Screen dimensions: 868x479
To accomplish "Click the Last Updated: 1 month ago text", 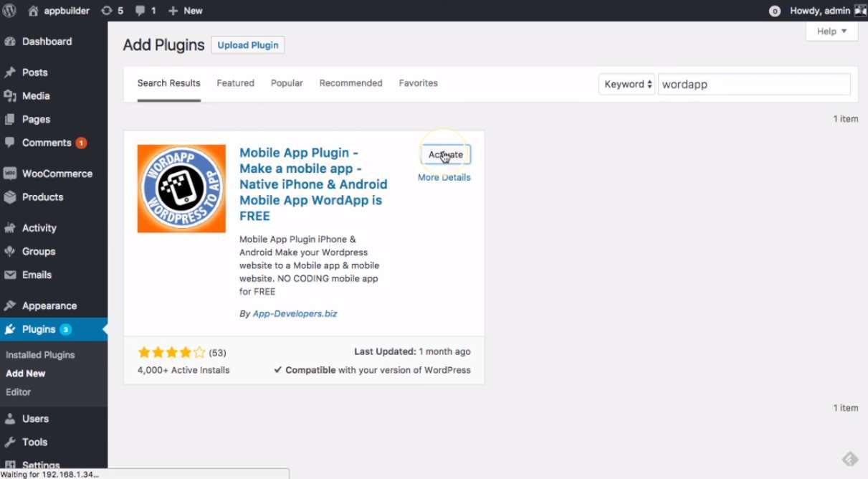I will 413,351.
